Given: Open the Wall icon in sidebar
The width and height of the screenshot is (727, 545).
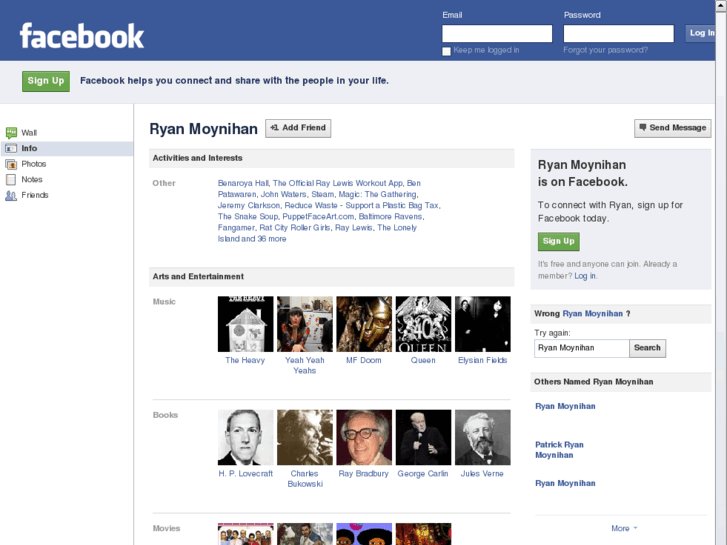Looking at the screenshot, I should tap(11, 133).
